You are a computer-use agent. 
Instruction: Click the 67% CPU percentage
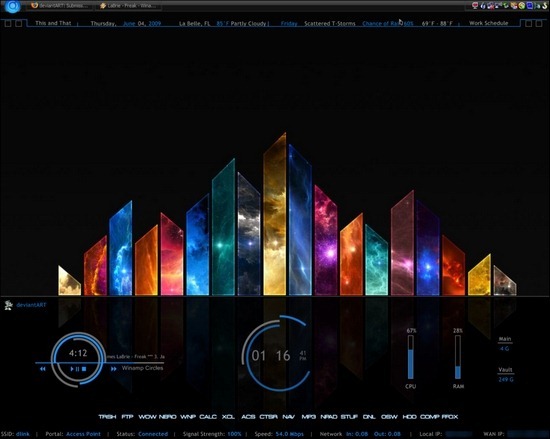point(411,331)
